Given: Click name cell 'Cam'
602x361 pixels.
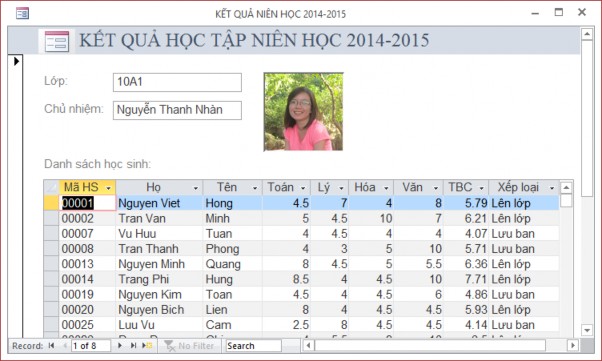Looking at the screenshot, I should click(x=232, y=325).
